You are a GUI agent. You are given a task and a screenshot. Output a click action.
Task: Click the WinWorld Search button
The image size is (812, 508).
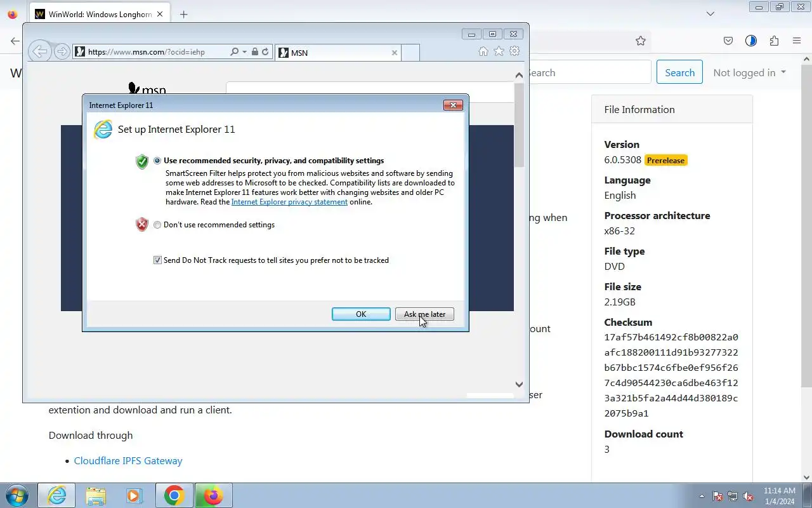click(x=679, y=72)
